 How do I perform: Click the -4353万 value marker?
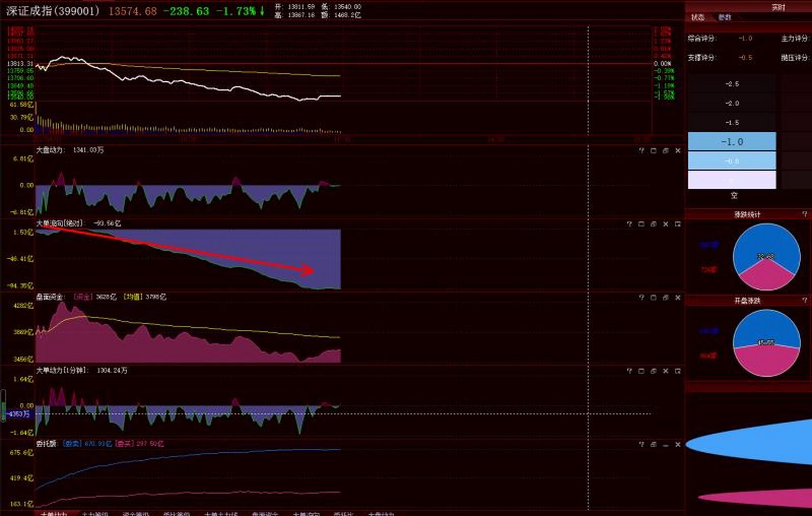tap(19, 414)
